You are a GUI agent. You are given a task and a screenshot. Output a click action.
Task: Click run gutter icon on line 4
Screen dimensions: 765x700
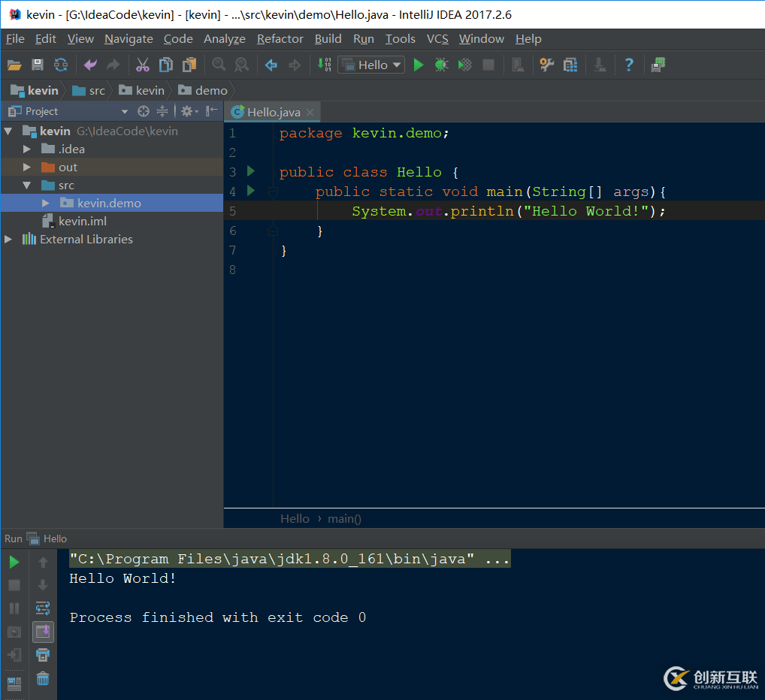click(x=250, y=192)
